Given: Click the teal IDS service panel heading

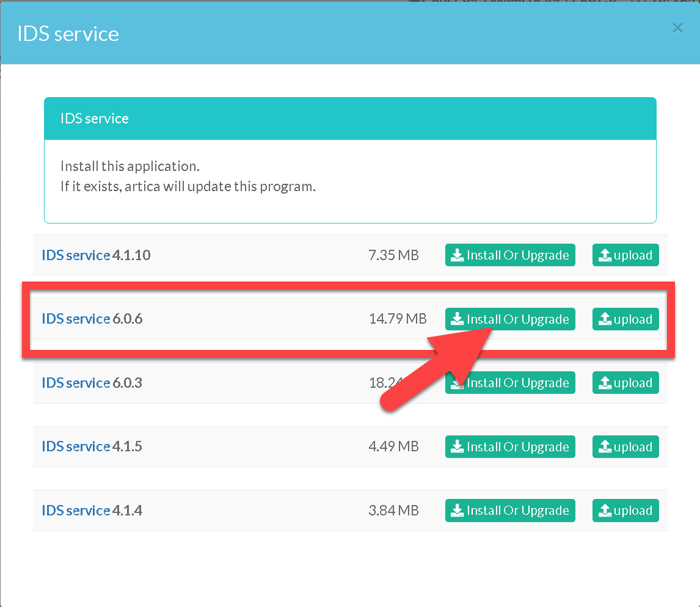Looking at the screenshot, I should coord(350,118).
